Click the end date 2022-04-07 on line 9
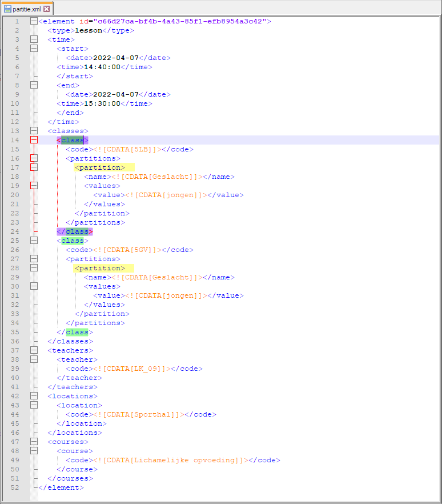The width and height of the screenshot is (442, 504). click(x=115, y=94)
